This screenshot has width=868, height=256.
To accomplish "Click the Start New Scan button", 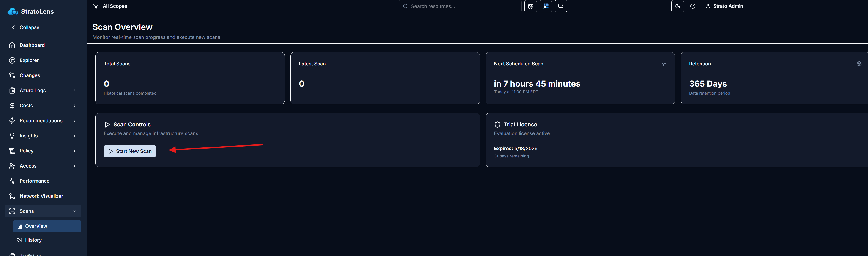I will [x=129, y=151].
